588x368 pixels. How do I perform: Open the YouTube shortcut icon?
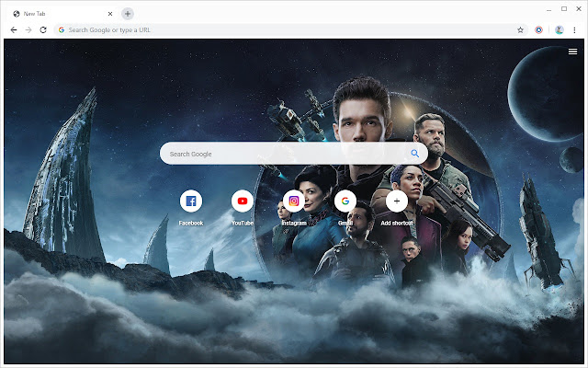(x=243, y=201)
